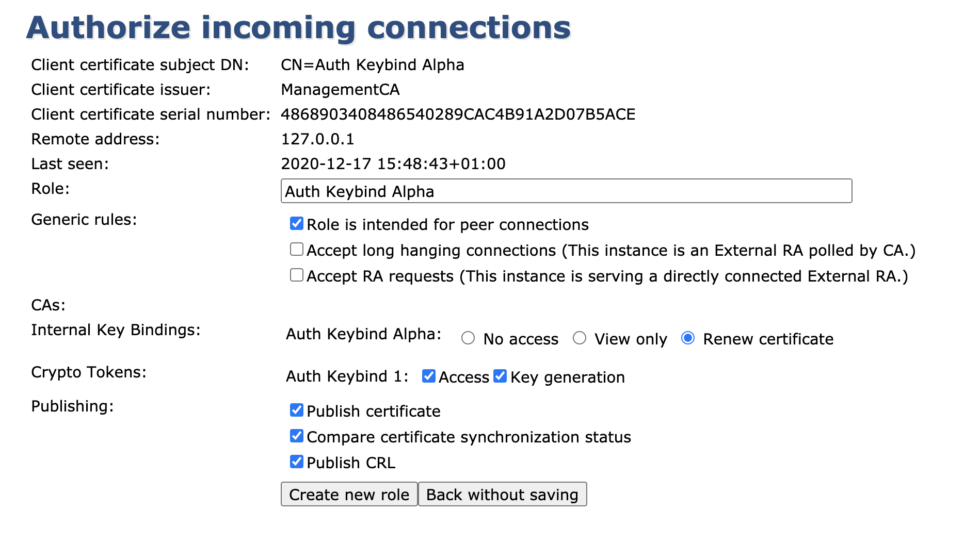Viewport: 964px width, 560px height.
Task: Enable 'Accept long hanging connections' checkbox
Action: click(x=297, y=250)
